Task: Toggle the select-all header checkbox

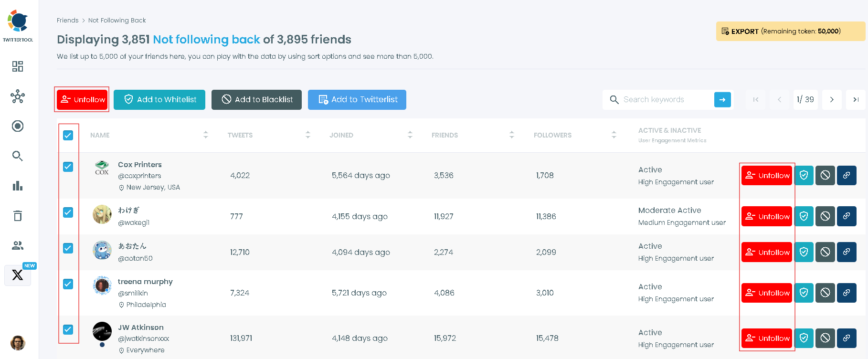Action: 68,135
